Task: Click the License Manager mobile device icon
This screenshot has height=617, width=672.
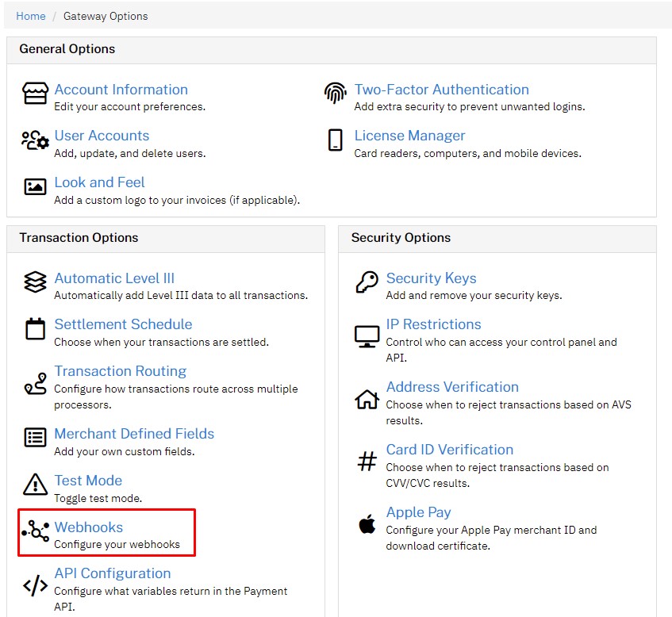Action: [x=336, y=140]
